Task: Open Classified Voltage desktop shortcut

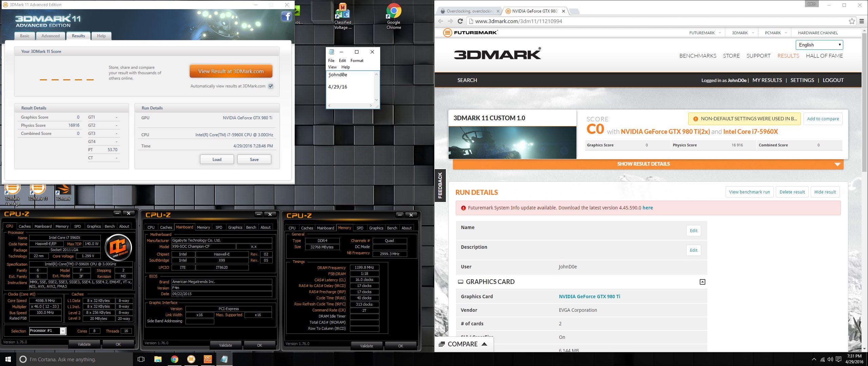Action: pos(343,16)
